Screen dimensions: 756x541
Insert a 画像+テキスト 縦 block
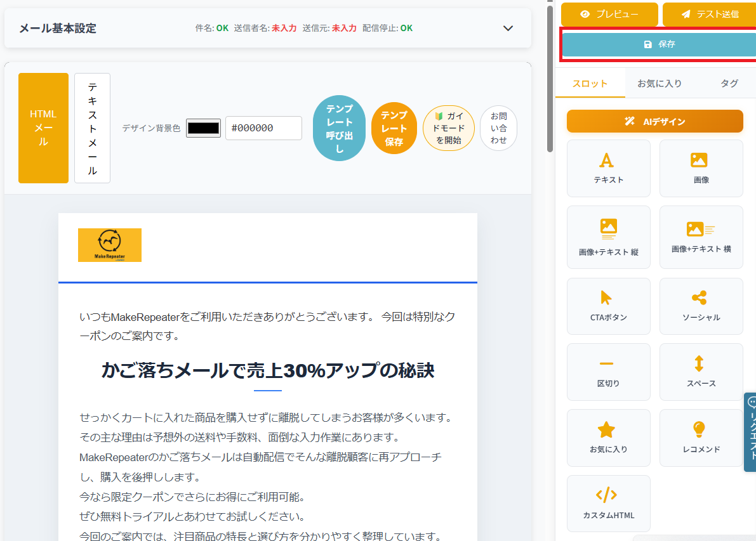click(x=608, y=237)
